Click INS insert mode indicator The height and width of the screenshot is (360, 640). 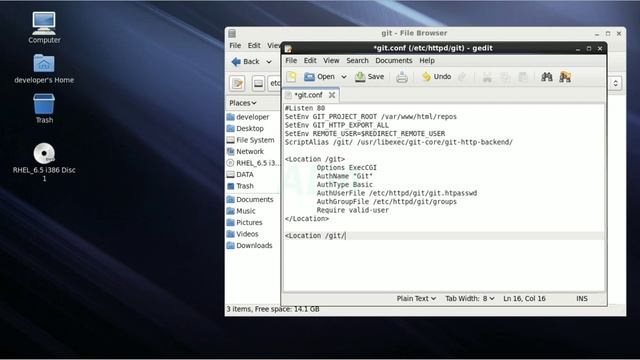(x=582, y=299)
